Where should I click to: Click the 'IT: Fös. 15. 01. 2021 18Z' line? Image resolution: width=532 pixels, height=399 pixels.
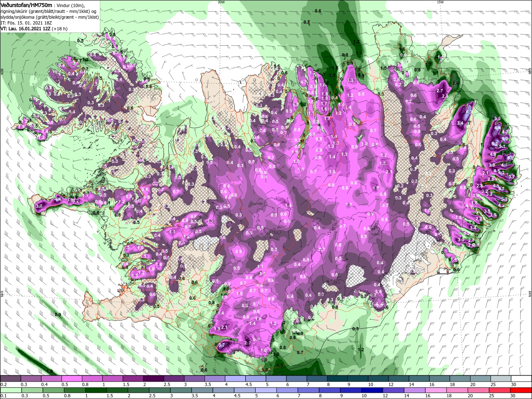(26, 23)
